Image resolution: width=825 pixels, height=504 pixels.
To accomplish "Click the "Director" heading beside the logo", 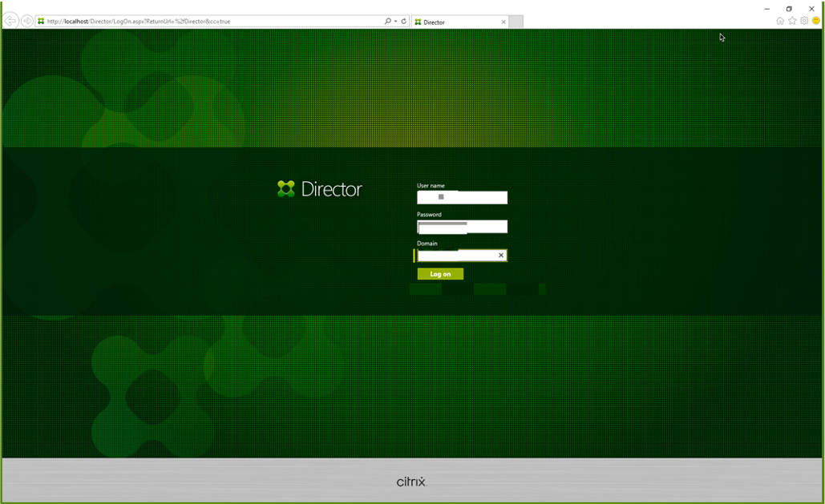I will 331,189.
